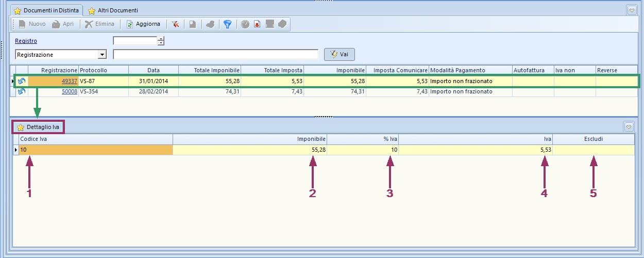This screenshot has height=258, width=644.
Task: Click the Aggiorna refresh button
Action: (x=144, y=24)
